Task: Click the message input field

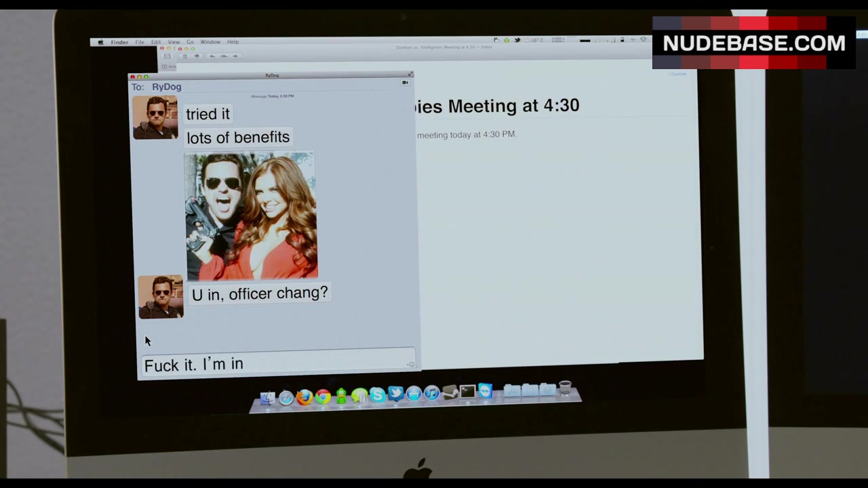Action: (275, 365)
